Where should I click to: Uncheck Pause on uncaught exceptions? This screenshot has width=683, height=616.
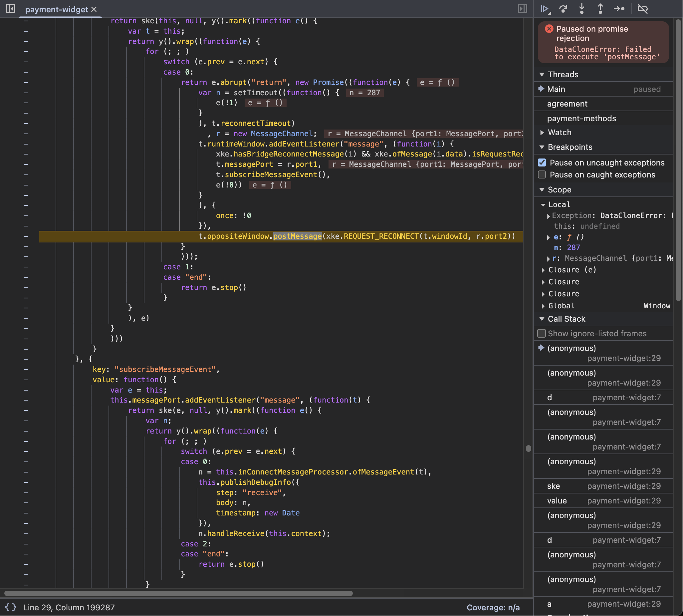coord(542,163)
